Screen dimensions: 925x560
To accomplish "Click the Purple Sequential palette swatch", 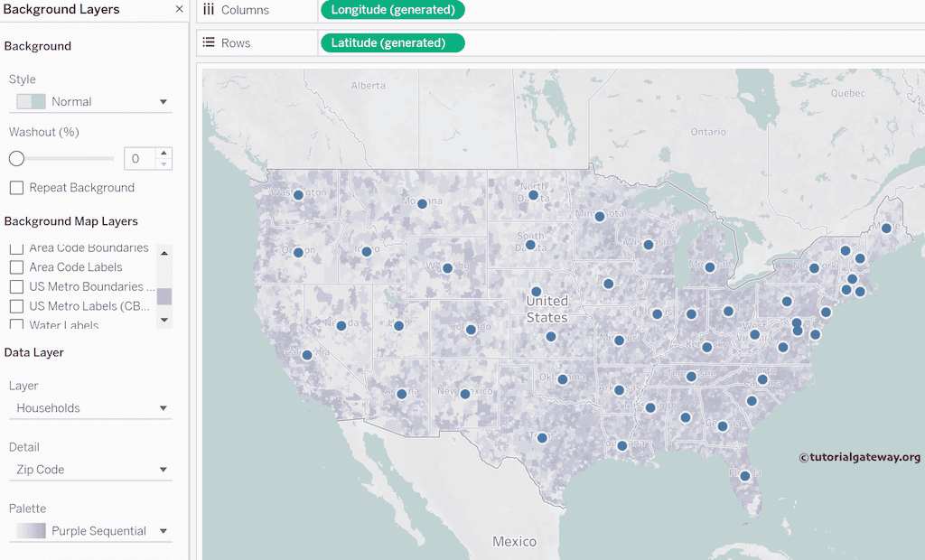I will pos(31,530).
